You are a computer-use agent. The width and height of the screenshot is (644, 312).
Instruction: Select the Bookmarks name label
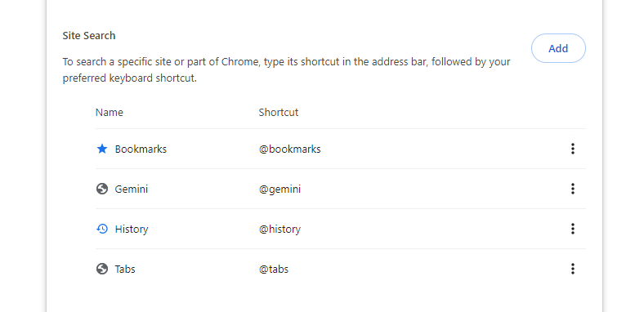pos(141,149)
